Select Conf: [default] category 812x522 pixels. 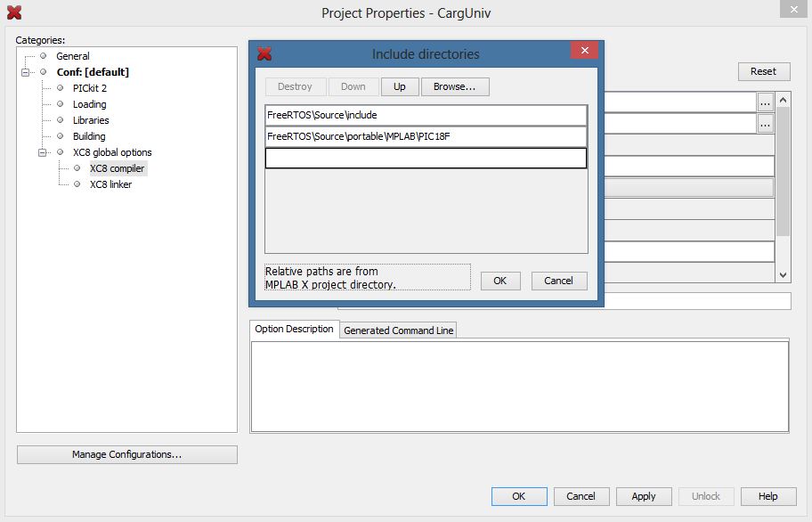coord(93,72)
